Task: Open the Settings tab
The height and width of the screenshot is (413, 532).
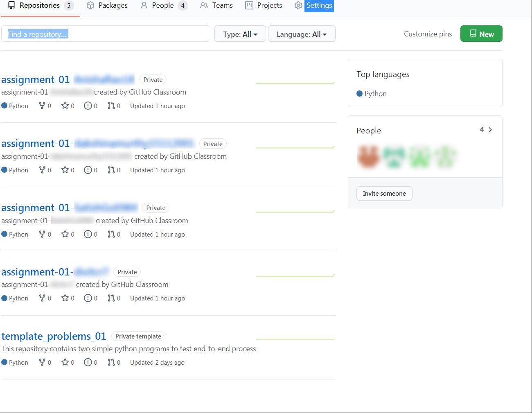Action: pos(314,6)
